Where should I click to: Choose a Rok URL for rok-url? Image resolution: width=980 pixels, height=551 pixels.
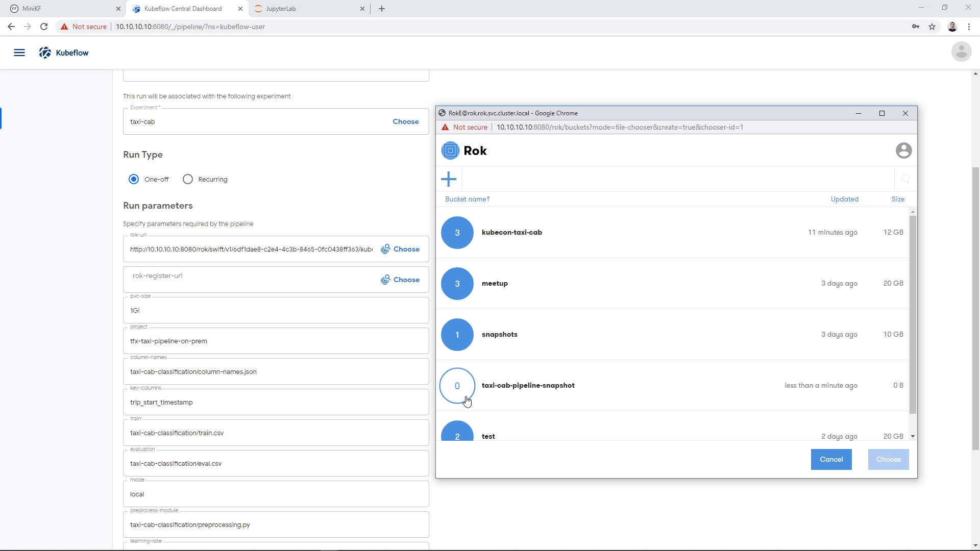[x=400, y=249]
